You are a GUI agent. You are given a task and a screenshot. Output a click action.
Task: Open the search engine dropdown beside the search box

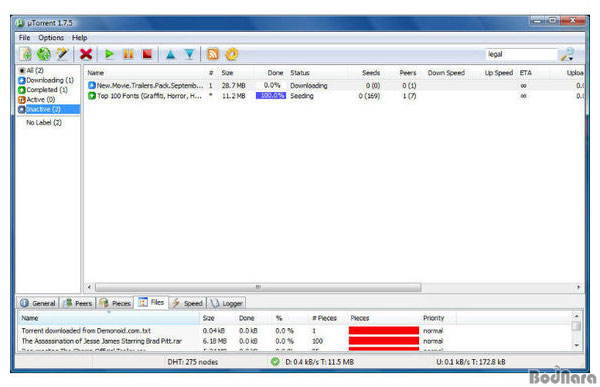point(568,54)
